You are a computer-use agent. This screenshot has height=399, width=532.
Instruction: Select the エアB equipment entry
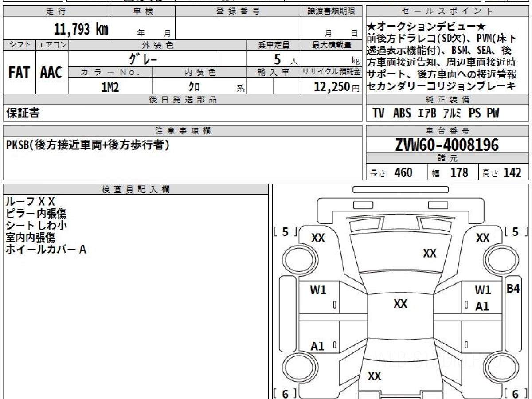pyautogui.click(x=427, y=113)
